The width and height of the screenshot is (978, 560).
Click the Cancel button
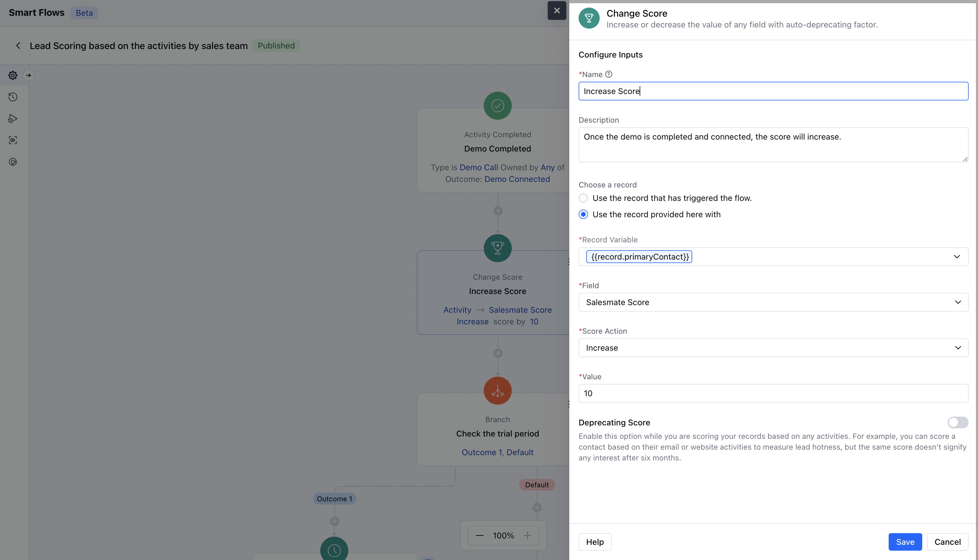(947, 542)
